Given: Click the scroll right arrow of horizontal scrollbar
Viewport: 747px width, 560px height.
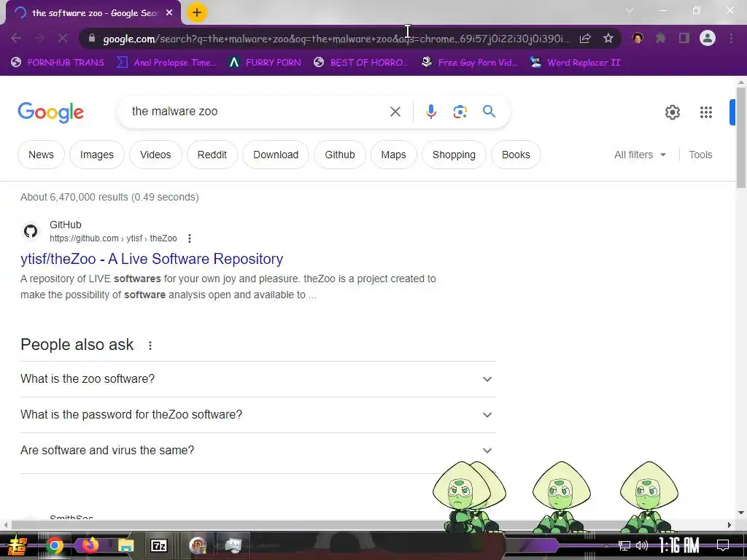Looking at the screenshot, I should click(729, 525).
